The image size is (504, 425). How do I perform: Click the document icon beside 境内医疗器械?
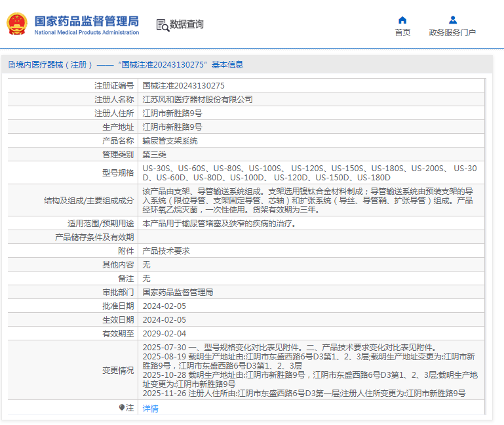[x=12, y=65]
